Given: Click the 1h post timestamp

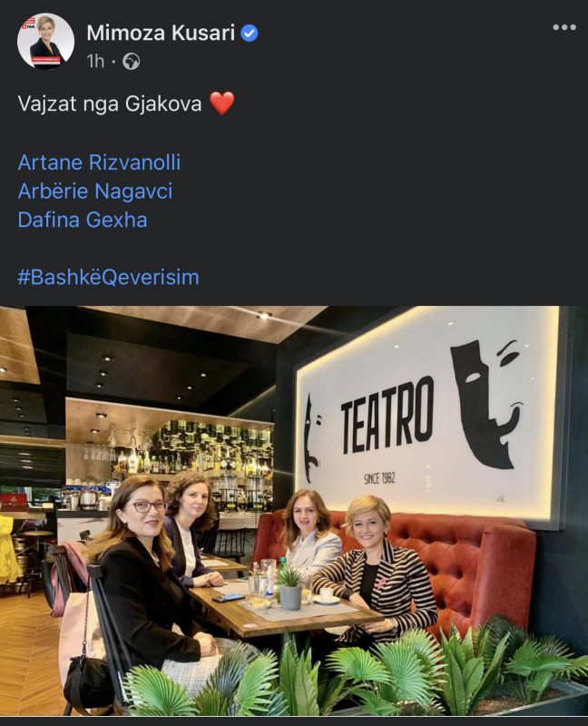Looking at the screenshot, I should [95, 61].
